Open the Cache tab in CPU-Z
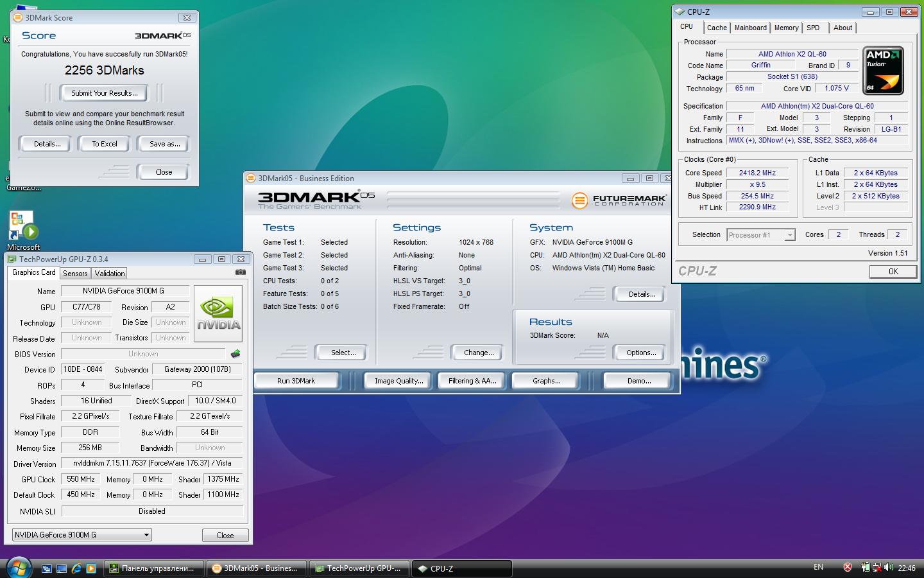 click(717, 28)
